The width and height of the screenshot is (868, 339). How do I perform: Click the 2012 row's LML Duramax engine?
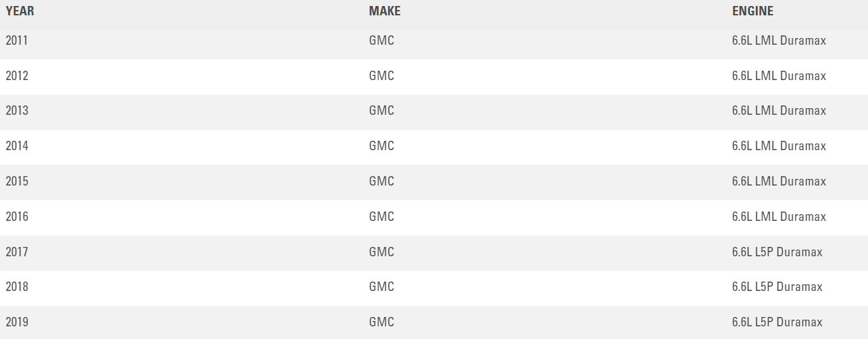[x=779, y=76]
